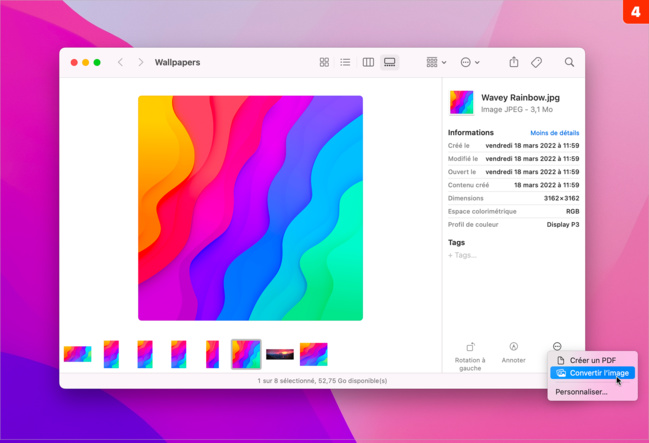Click the status bar selection text
649x443 pixels.
pyautogui.click(x=322, y=380)
